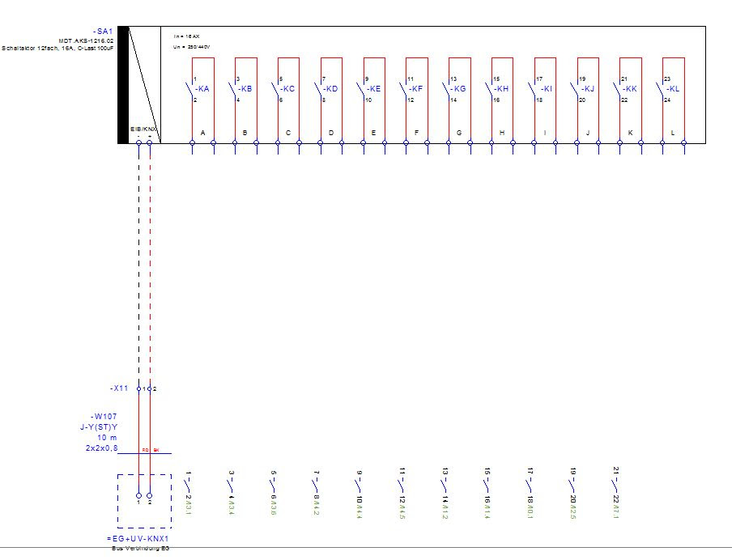This screenshot has height=560, width=732.
Task: Select the EIB/KNX bus label
Action: pyautogui.click(x=144, y=129)
